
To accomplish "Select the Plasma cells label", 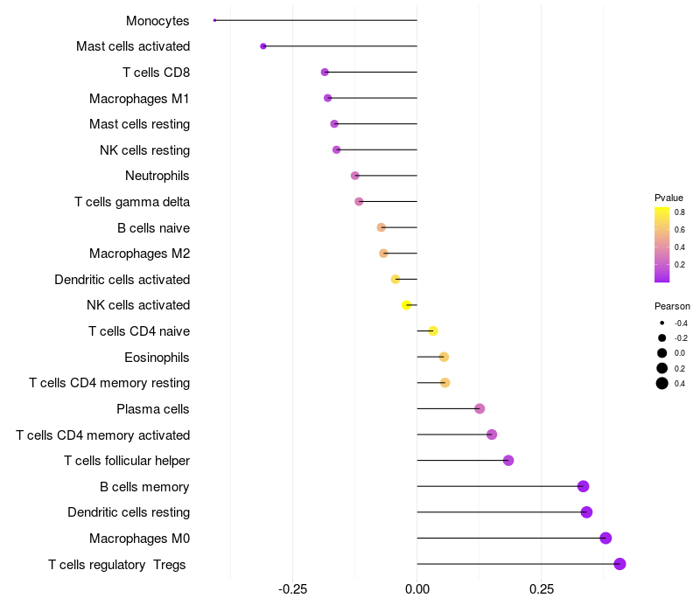I will pos(153,408).
